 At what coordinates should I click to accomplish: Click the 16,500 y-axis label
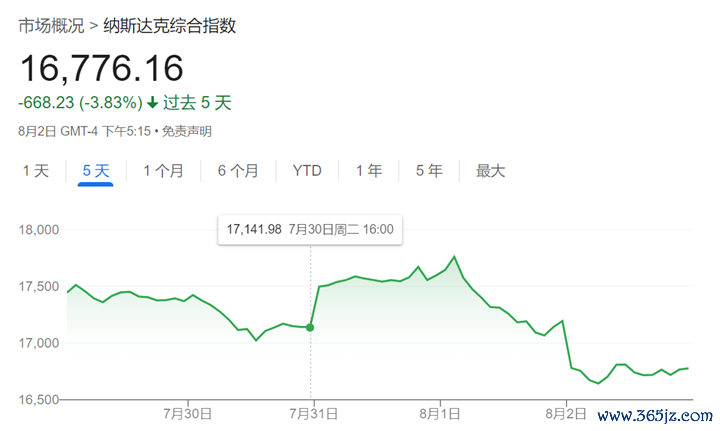click(x=39, y=400)
